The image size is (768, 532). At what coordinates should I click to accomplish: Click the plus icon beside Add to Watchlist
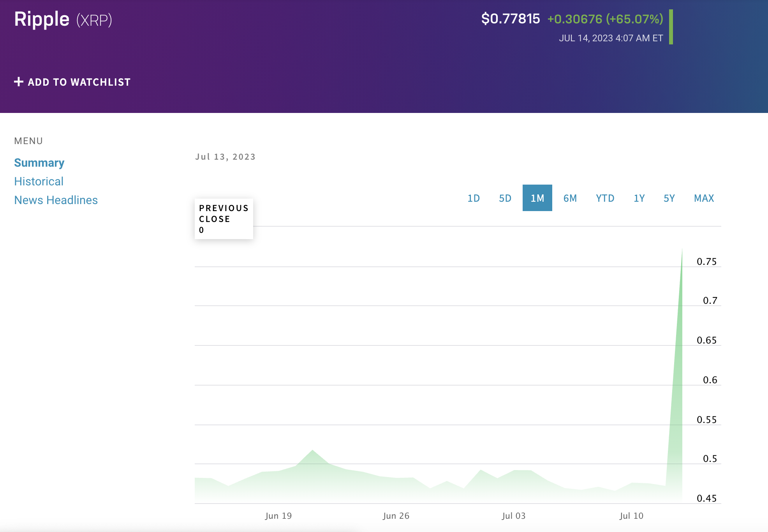point(18,82)
